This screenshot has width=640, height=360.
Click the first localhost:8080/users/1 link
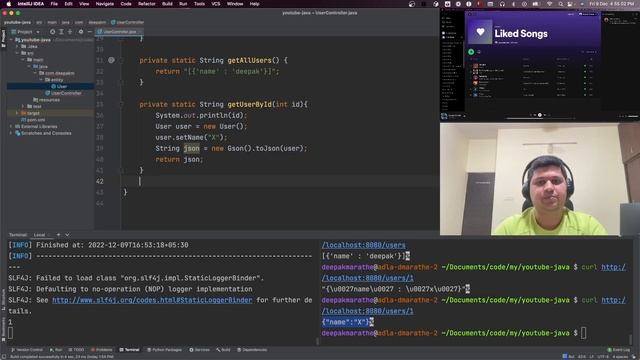pos(367,278)
